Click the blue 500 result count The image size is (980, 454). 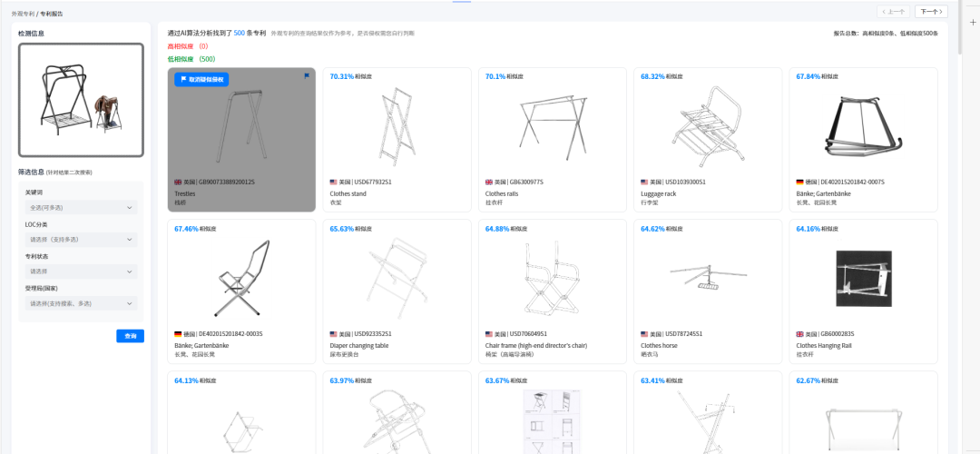239,33
